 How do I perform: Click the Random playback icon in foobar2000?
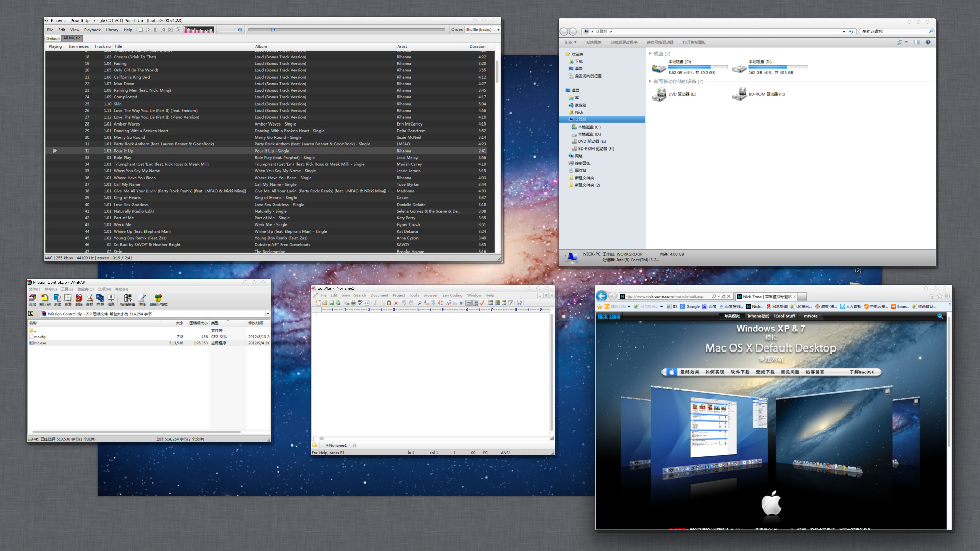pos(178,30)
